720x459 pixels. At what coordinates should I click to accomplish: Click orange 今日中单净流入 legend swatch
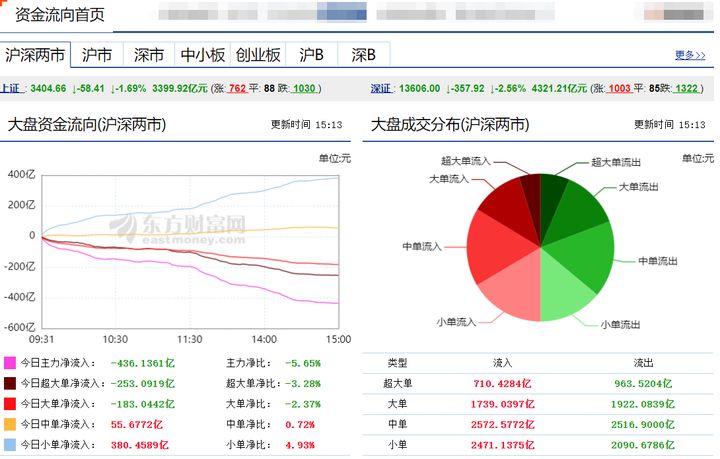click(x=10, y=424)
